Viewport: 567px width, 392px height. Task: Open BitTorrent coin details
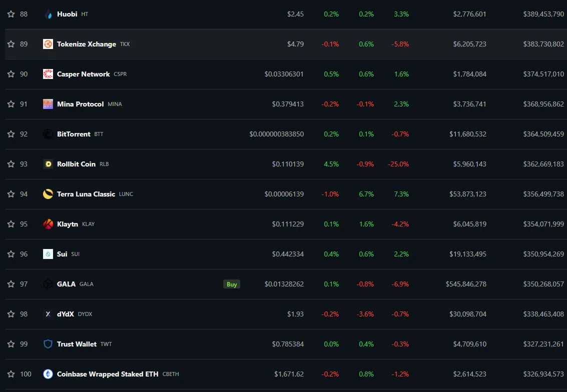(74, 134)
